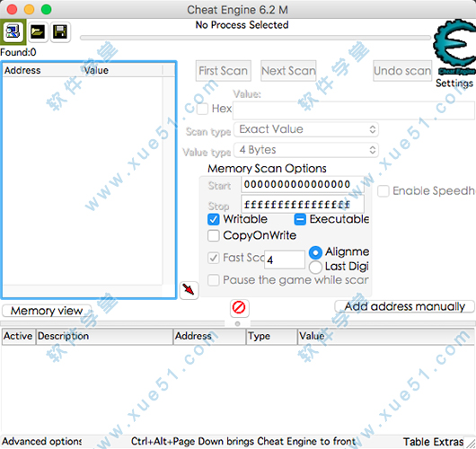Open Memory view

pyautogui.click(x=47, y=311)
